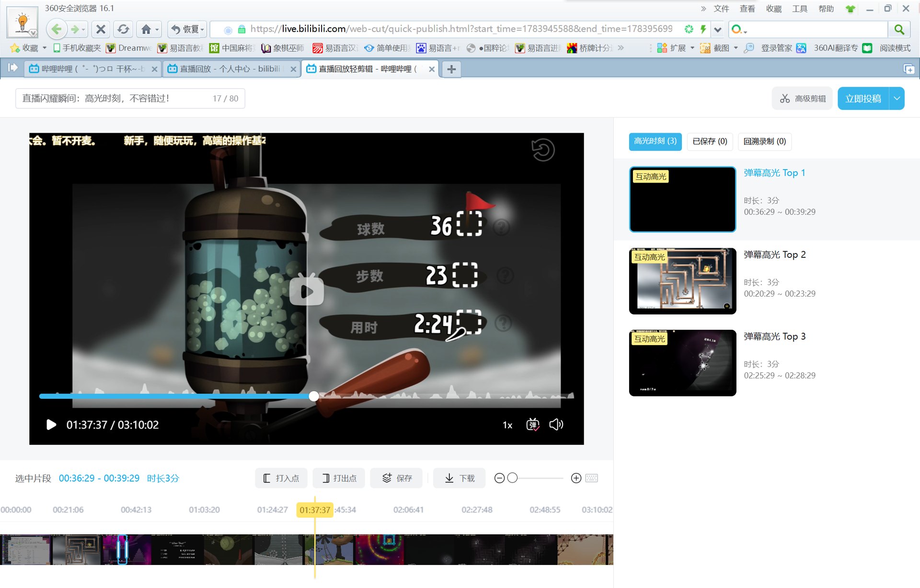Switch to the 直播回放 - 个人中心 tab
Image resolution: width=920 pixels, height=588 pixels.
coord(231,69)
